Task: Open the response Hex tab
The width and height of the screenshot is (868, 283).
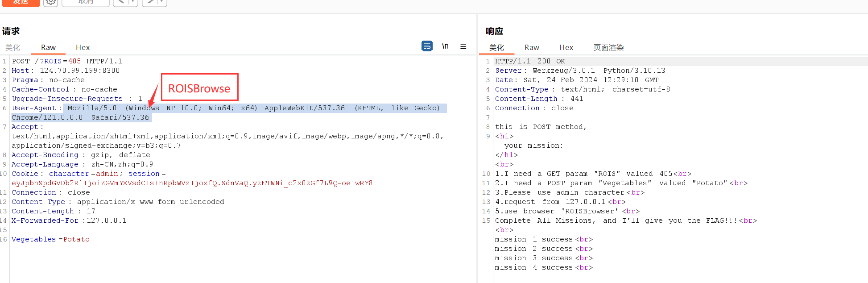Action: (x=566, y=47)
